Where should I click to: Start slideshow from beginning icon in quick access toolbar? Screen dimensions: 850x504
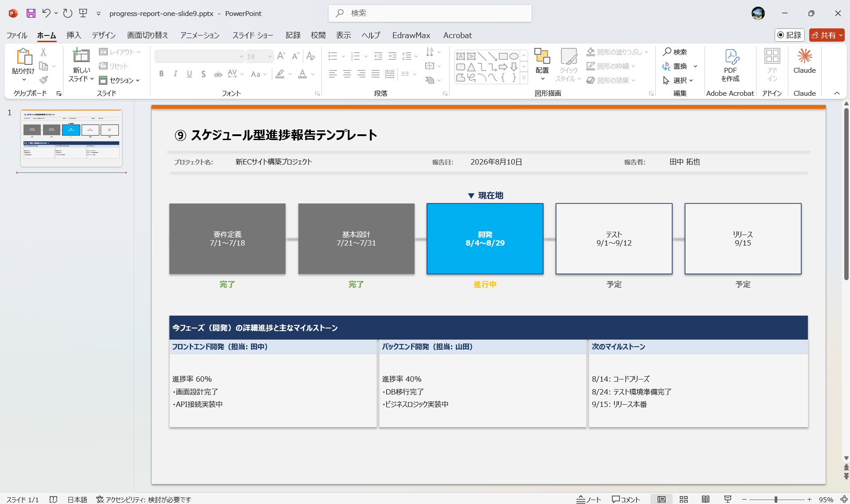click(x=83, y=13)
